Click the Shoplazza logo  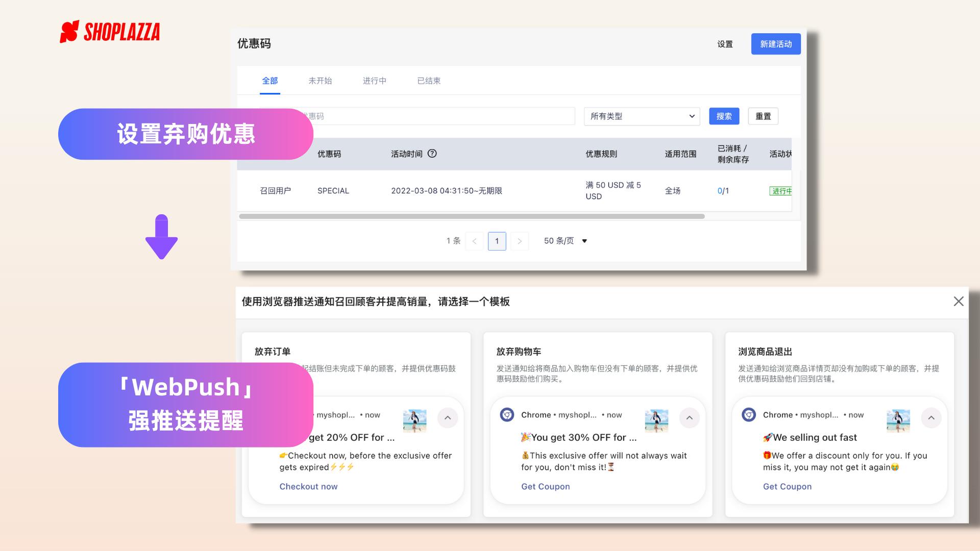[110, 32]
